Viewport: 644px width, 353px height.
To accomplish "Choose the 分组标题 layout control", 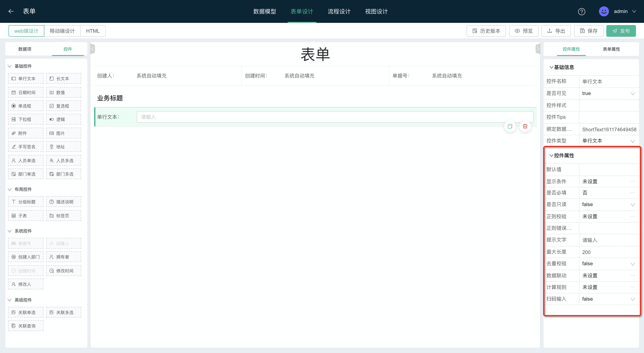I will (x=26, y=202).
